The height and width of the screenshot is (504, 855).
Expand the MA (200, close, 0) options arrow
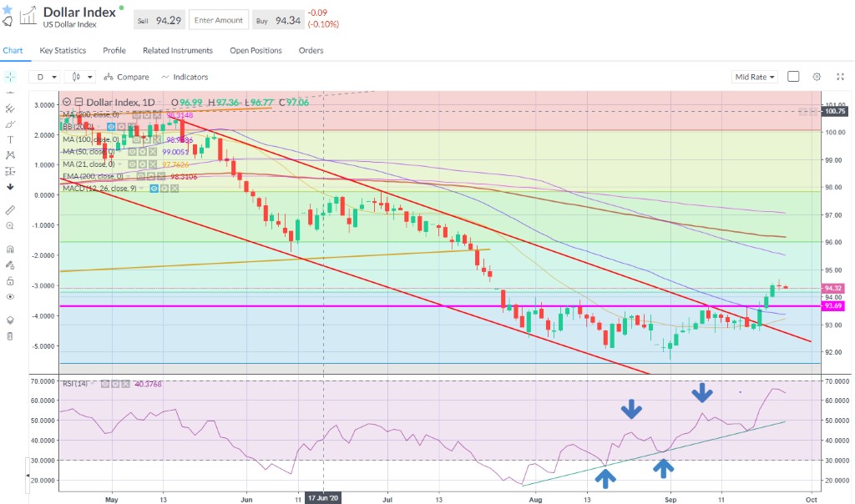click(124, 115)
